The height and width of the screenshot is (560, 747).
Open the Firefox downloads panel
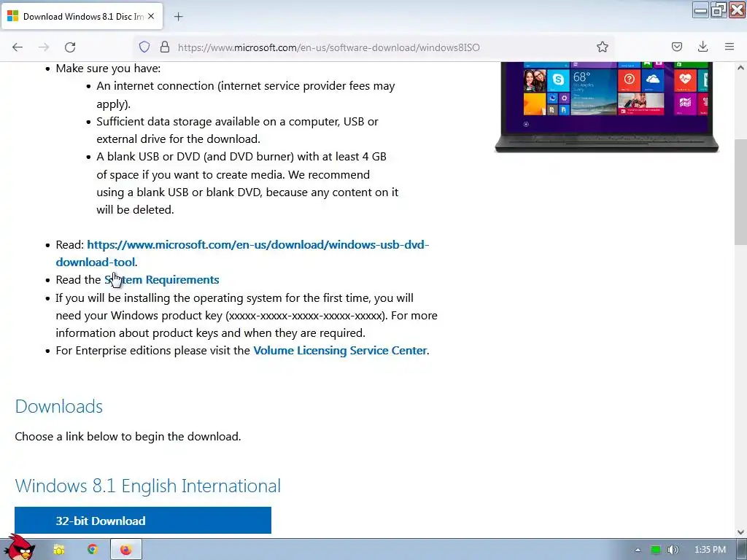pos(703,47)
